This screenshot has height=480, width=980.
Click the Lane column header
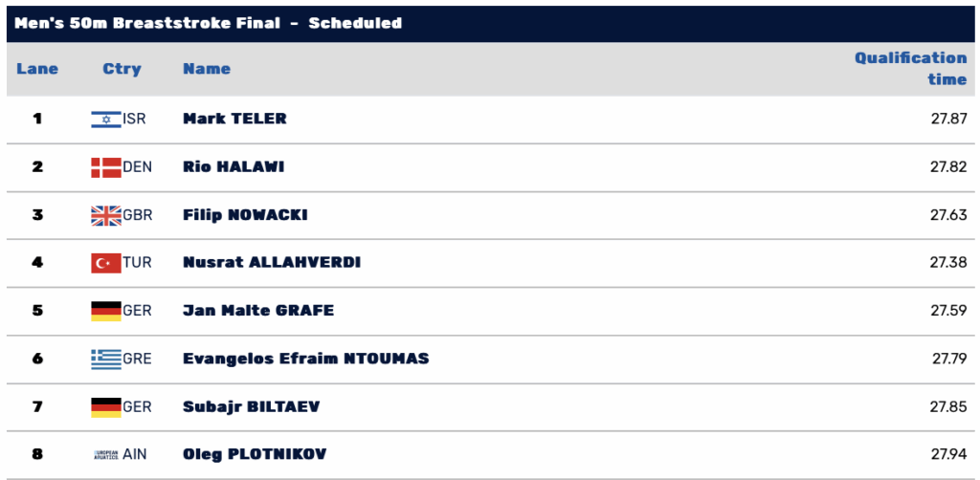[37, 69]
